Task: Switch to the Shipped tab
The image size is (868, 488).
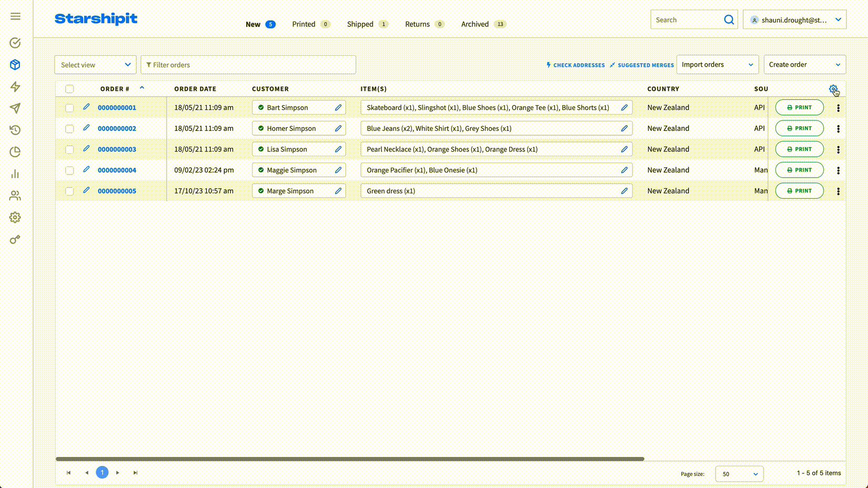Action: pos(367,24)
